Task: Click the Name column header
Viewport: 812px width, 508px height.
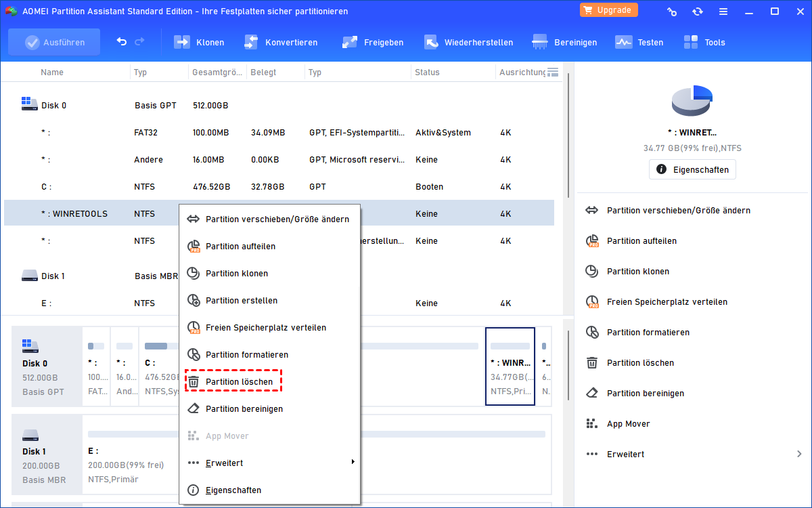Action: click(52, 72)
